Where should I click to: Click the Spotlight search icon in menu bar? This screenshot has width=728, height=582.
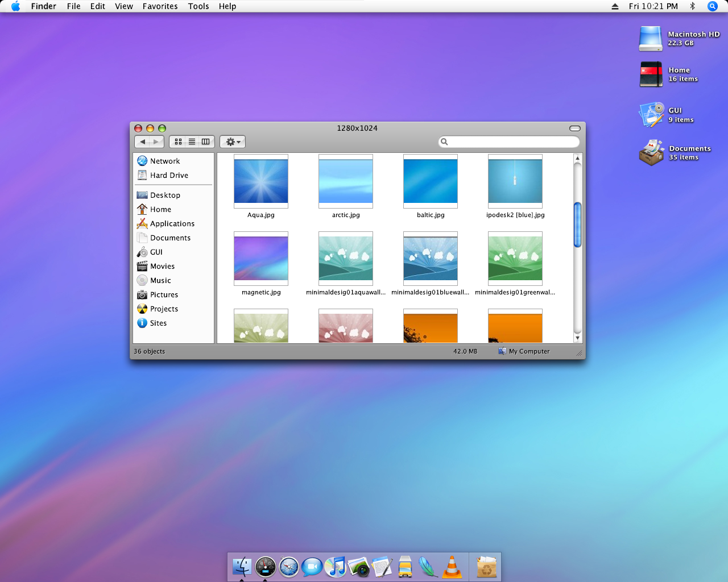(x=712, y=6)
